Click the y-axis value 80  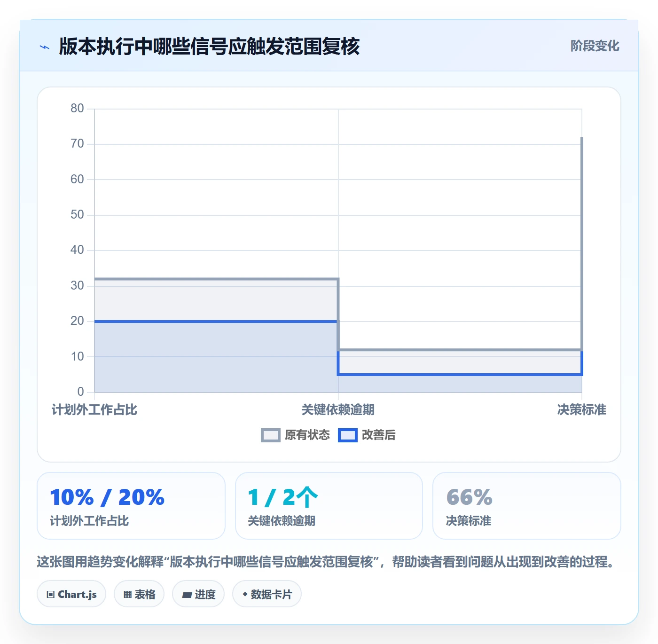coord(77,109)
